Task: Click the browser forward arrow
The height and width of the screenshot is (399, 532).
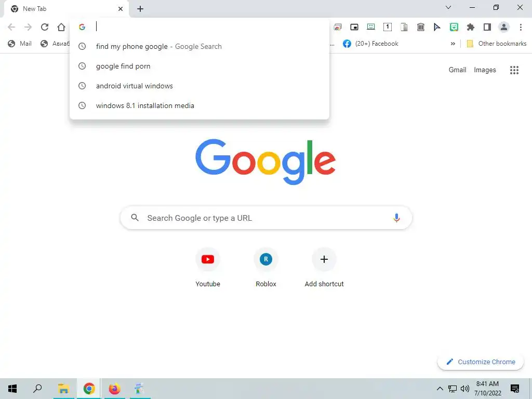Action: (28, 27)
